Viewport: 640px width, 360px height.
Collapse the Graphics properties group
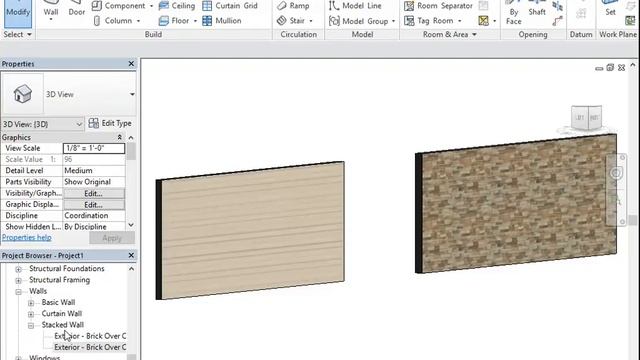pyautogui.click(x=120, y=138)
